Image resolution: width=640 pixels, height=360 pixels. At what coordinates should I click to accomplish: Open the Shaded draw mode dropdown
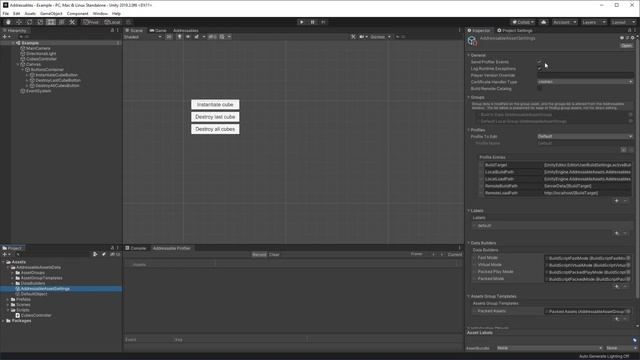pyautogui.click(x=143, y=37)
